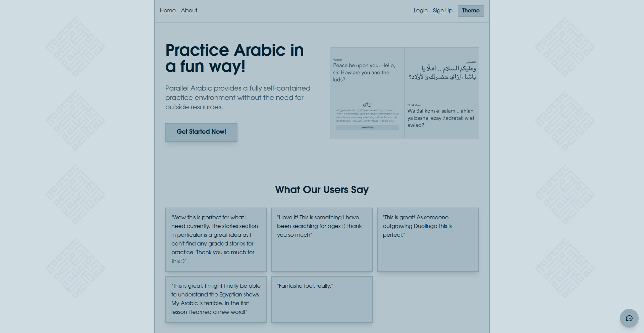
Task: Click the Login link
Action: click(420, 11)
